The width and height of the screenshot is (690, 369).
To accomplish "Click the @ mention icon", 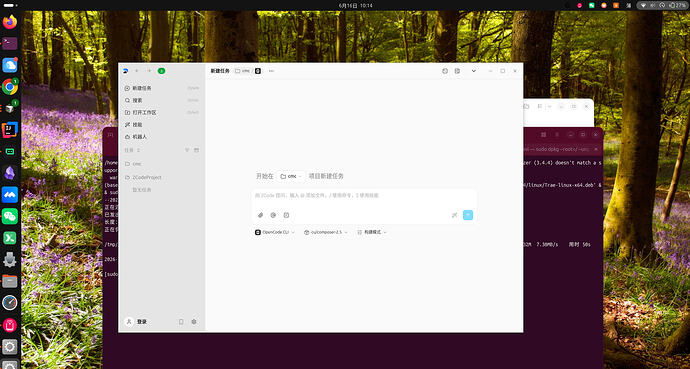I will 273,215.
